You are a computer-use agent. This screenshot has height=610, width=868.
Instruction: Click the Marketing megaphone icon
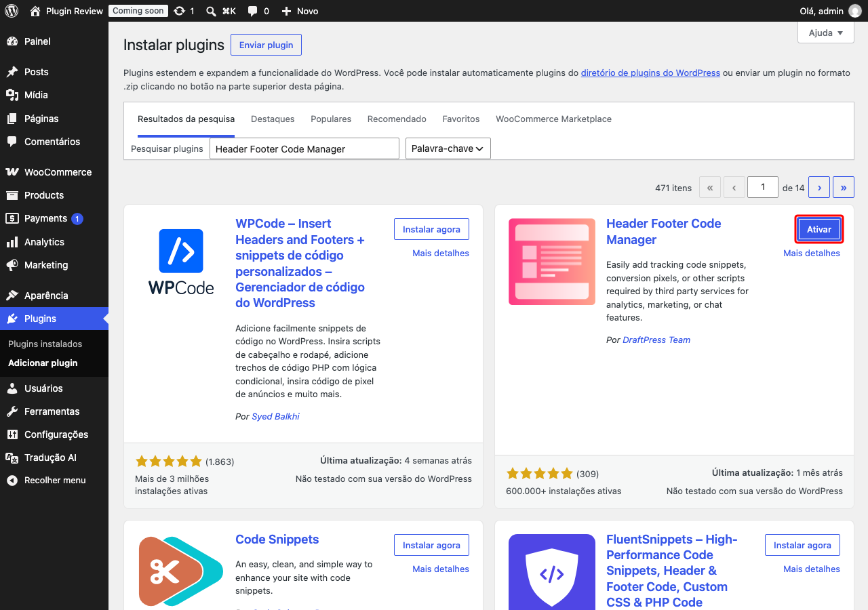(x=12, y=265)
